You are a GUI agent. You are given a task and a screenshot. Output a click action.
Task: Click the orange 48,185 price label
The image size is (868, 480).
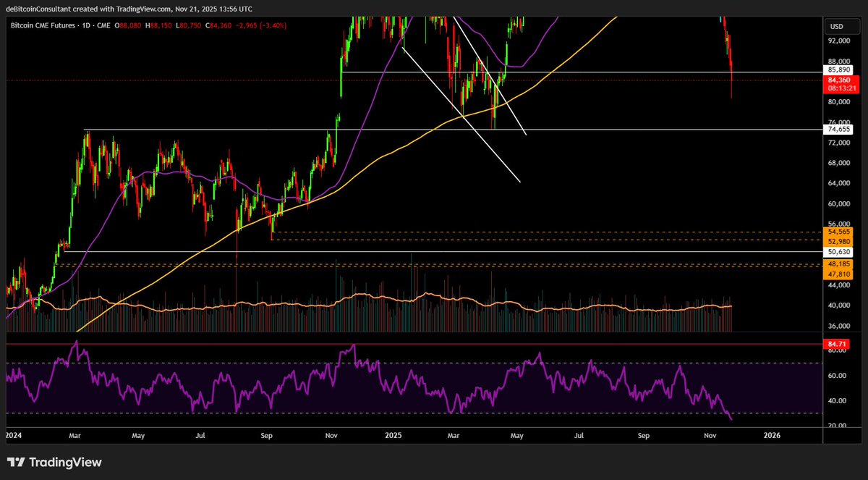[x=838, y=265]
